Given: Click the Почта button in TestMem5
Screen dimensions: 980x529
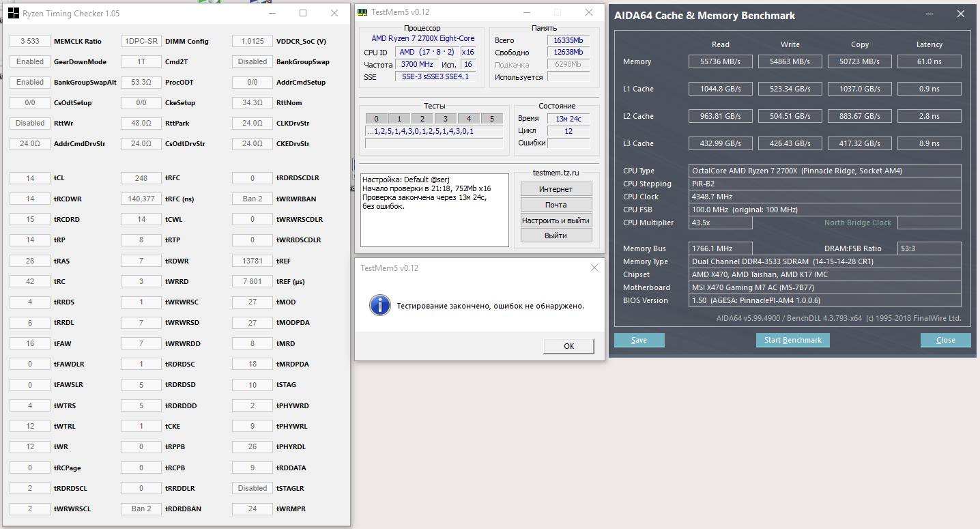Looking at the screenshot, I should (556, 205).
